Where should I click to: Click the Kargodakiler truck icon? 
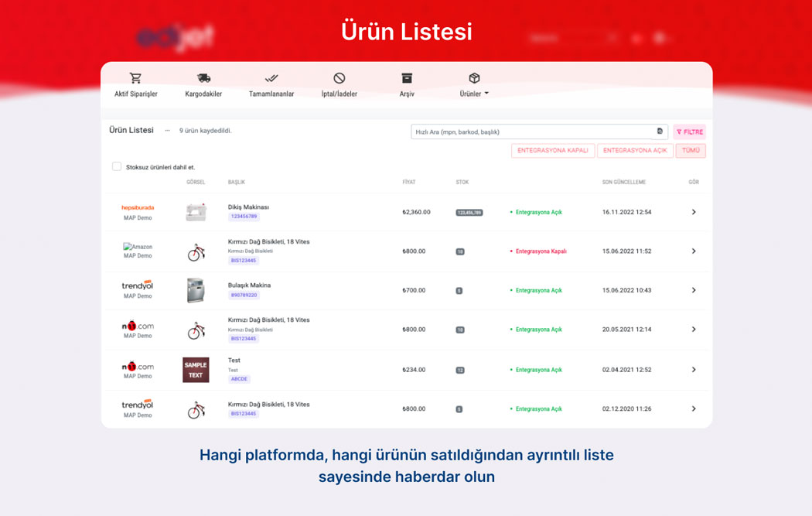click(x=203, y=78)
